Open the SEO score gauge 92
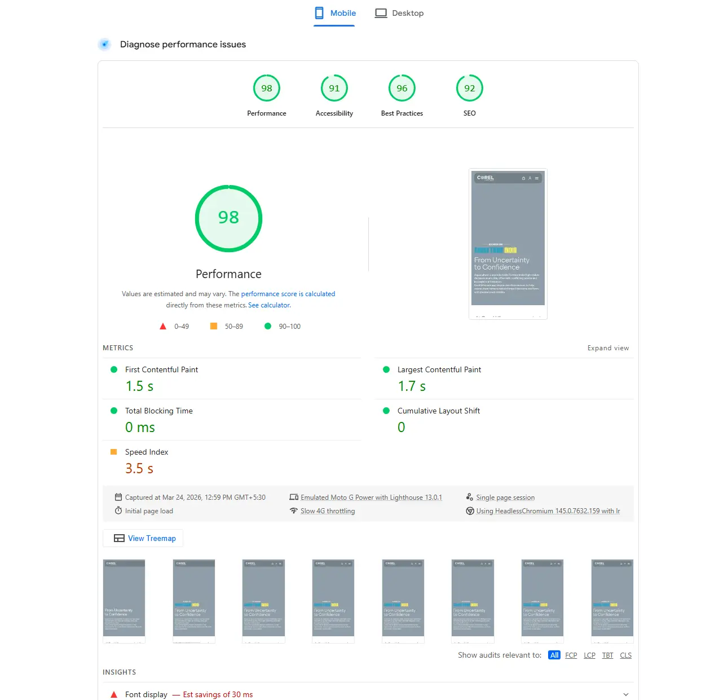The height and width of the screenshot is (700, 728). click(x=469, y=89)
